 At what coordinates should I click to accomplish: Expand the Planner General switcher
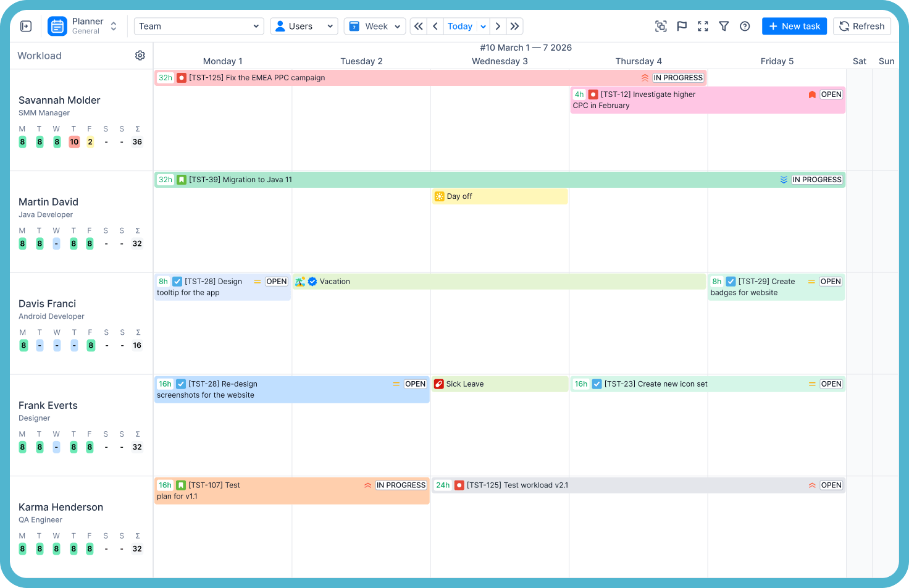pos(114,26)
